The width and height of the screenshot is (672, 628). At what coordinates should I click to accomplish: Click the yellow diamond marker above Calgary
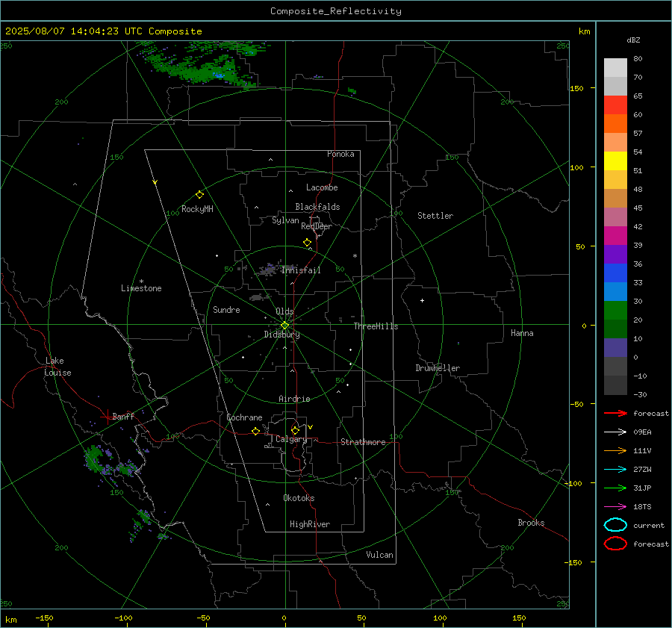pos(295,430)
